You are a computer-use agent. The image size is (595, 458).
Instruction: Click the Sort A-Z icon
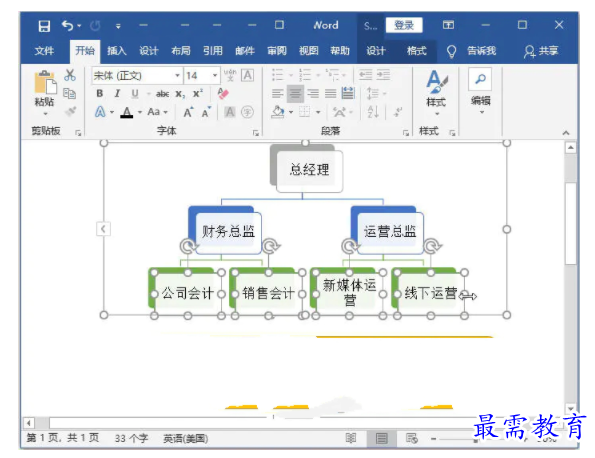[373, 112]
